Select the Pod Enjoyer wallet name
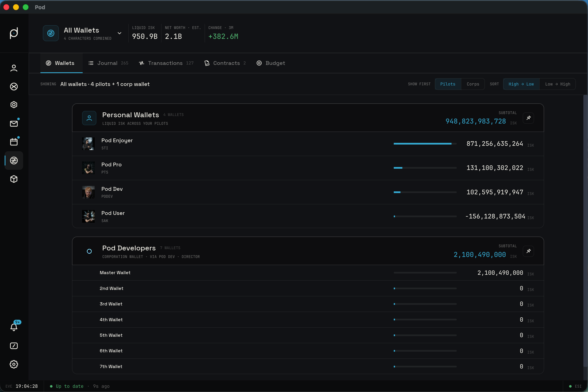This screenshot has width=588, height=392. tap(117, 141)
